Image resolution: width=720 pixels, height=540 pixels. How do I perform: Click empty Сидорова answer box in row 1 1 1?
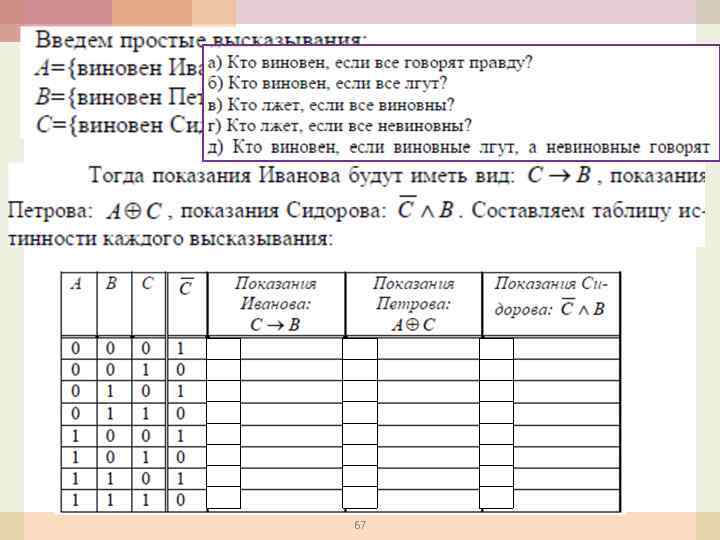(497, 498)
